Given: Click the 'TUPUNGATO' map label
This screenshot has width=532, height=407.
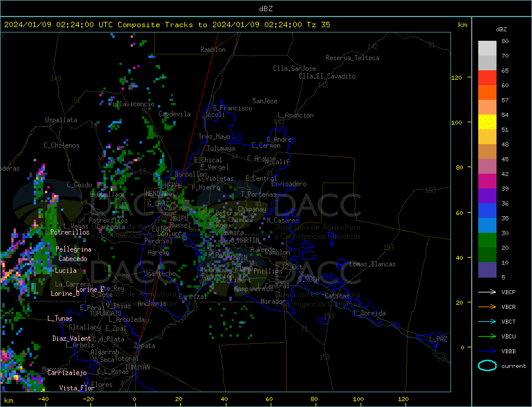Looking at the screenshot, I should pyautogui.click(x=105, y=314).
